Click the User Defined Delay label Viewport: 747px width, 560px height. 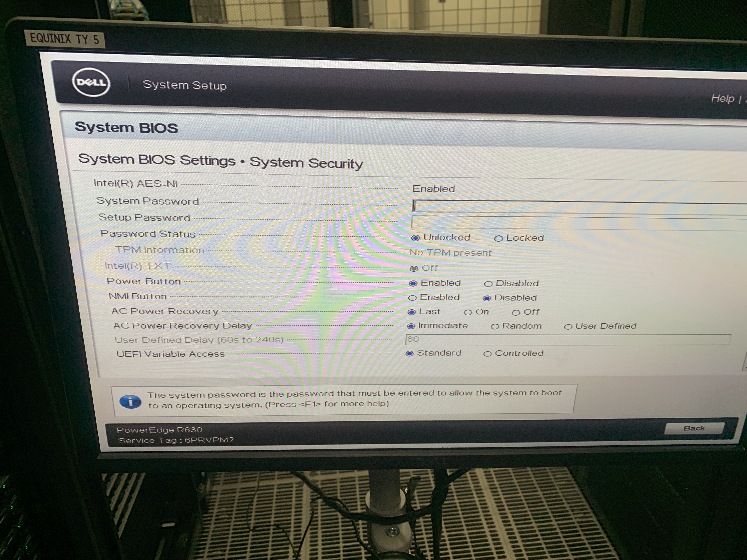(x=199, y=340)
